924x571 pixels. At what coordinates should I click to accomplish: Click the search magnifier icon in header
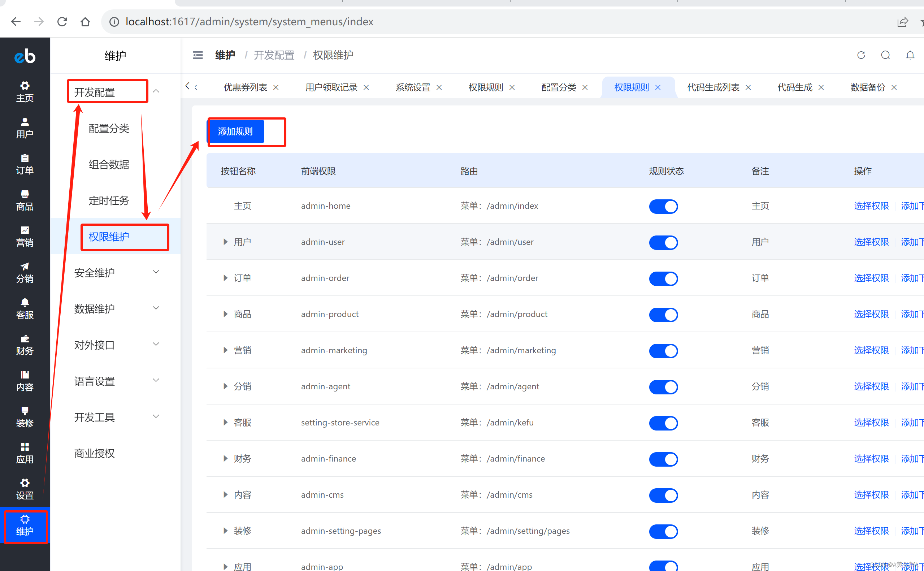point(885,55)
